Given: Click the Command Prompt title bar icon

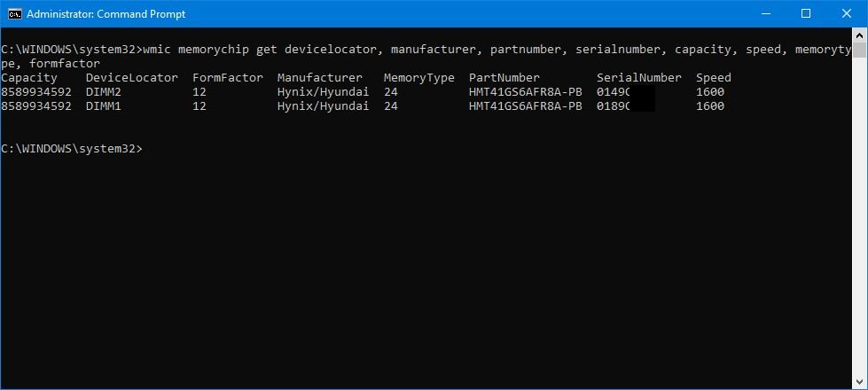Looking at the screenshot, I should [14, 14].
